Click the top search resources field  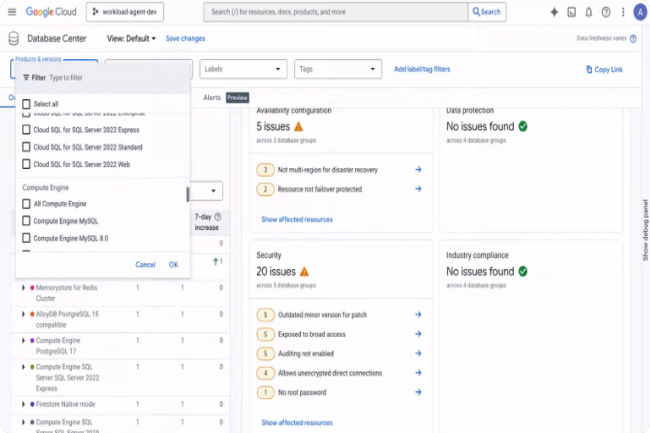tap(335, 12)
